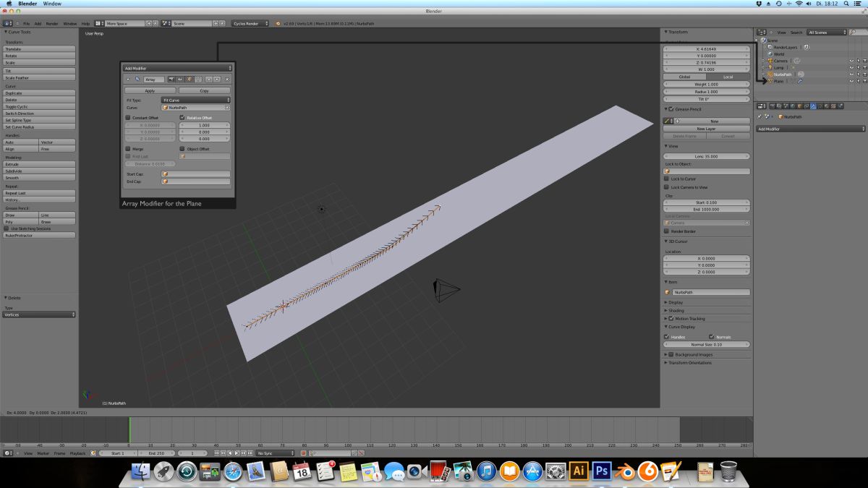Screen dimensions: 868x488
Task: Click the New Layer grease pencil button
Action: click(x=707, y=129)
